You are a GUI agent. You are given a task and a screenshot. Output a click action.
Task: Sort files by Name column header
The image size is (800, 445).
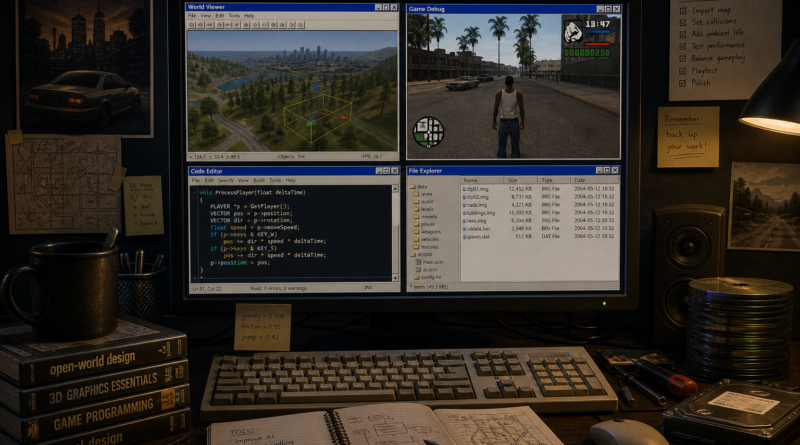click(483, 180)
